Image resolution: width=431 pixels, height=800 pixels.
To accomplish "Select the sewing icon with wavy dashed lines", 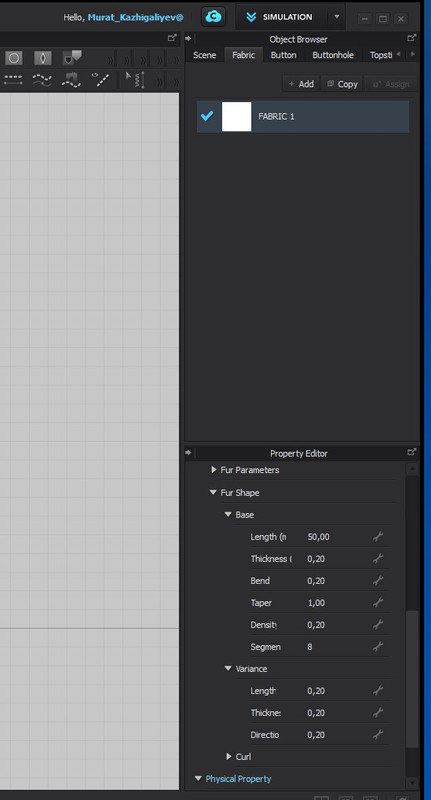I will tap(71, 80).
